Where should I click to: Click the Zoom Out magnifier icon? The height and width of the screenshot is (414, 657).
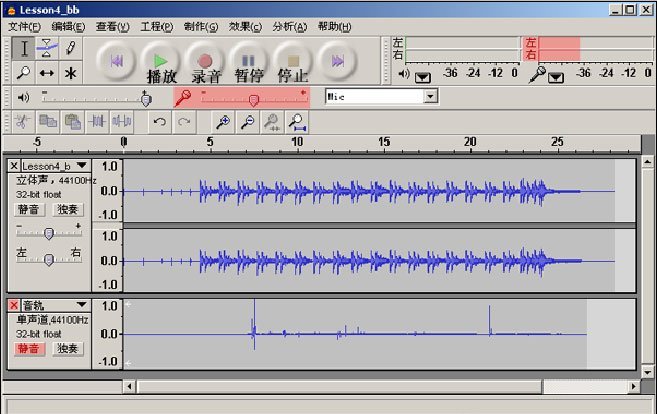click(x=247, y=122)
